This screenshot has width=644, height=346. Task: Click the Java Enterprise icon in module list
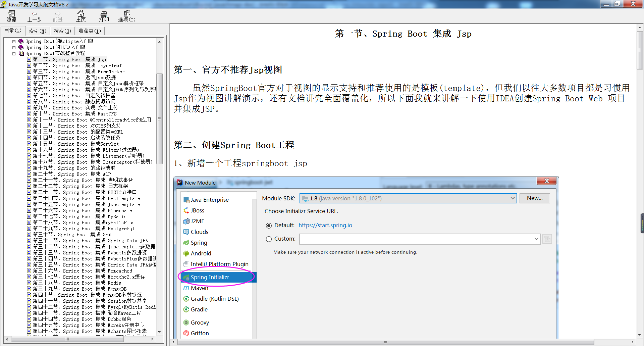186,200
